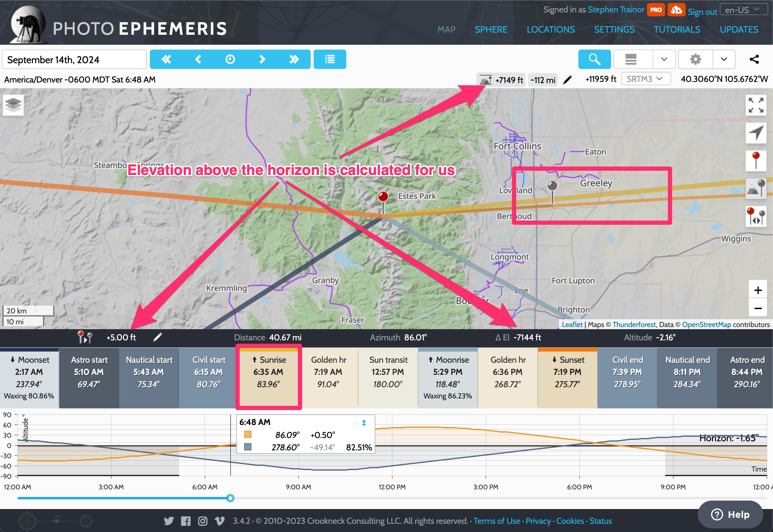Select the Sun transit 12:57 PM event
Screen dimensions: 773x532
tap(388, 378)
